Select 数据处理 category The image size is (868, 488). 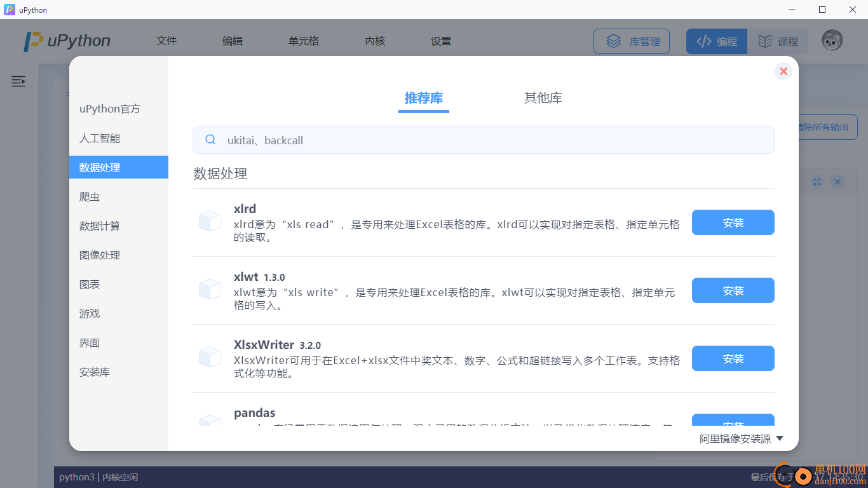(119, 167)
